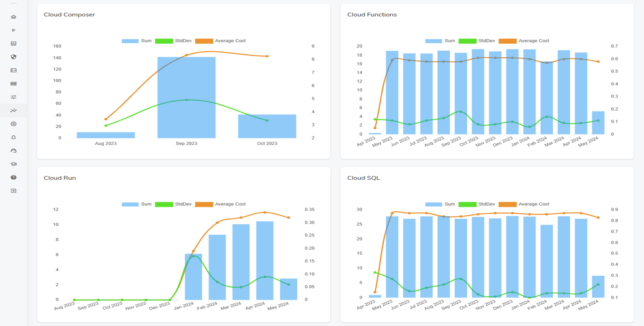
Task: Select the May 2024 bar in Cloud Run
Action: [x=289, y=289]
